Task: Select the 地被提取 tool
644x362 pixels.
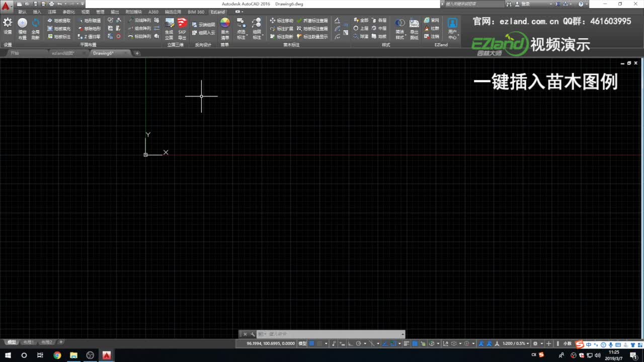Action: pyautogui.click(x=59, y=21)
